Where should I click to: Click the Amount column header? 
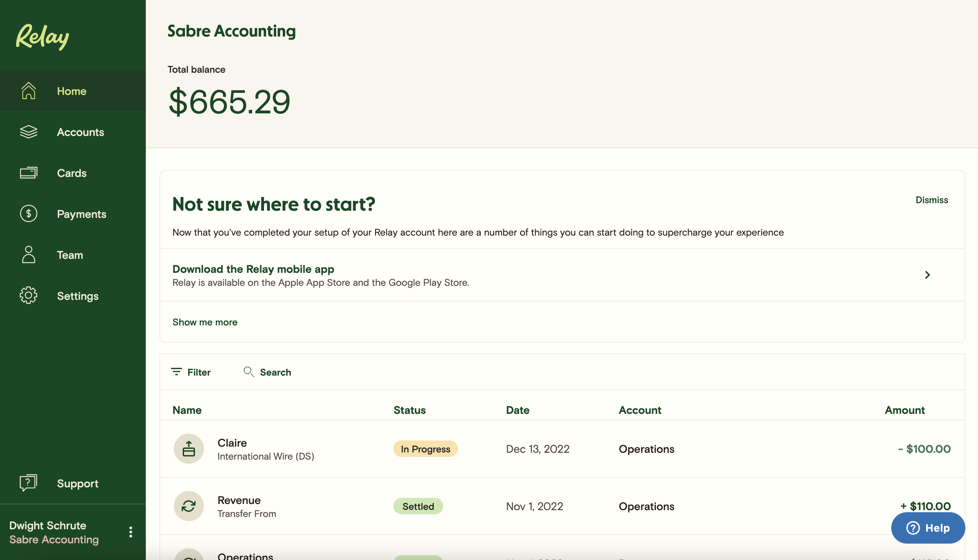tap(905, 410)
